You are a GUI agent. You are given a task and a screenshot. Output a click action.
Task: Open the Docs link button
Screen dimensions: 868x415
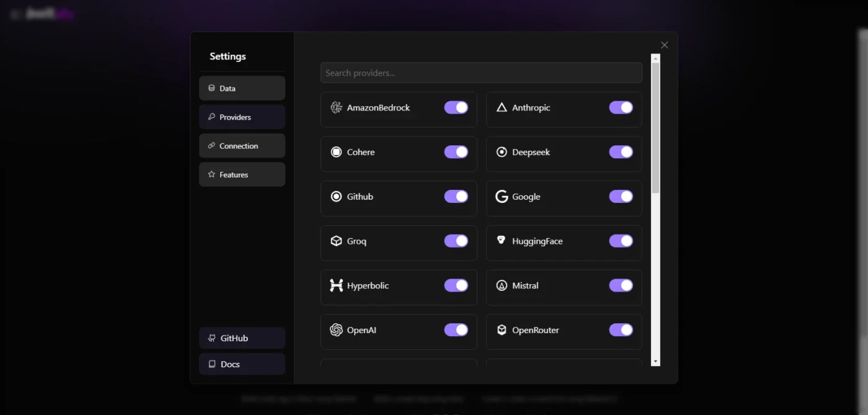(x=242, y=364)
